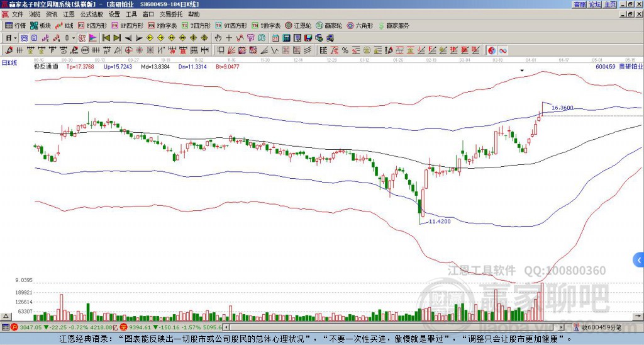Click the Tp=17.3768 value
The height and width of the screenshot is (345, 644).
click(80, 66)
